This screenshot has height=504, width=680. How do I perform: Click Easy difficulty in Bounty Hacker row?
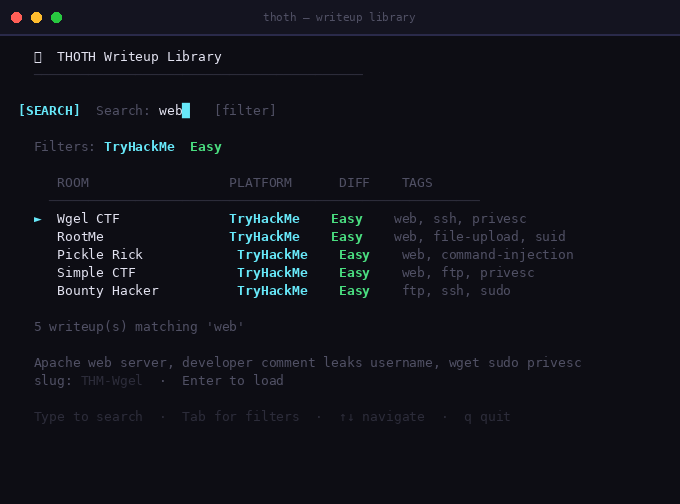(x=354, y=291)
